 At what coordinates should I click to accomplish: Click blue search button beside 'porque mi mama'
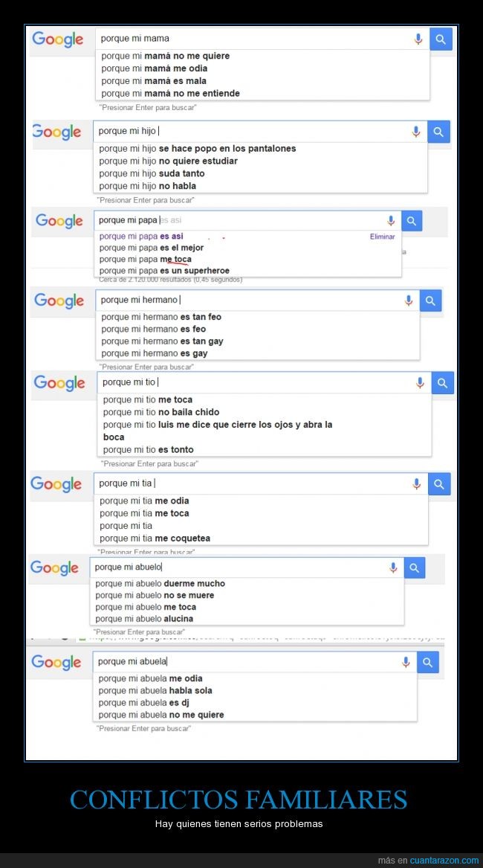[x=441, y=39]
